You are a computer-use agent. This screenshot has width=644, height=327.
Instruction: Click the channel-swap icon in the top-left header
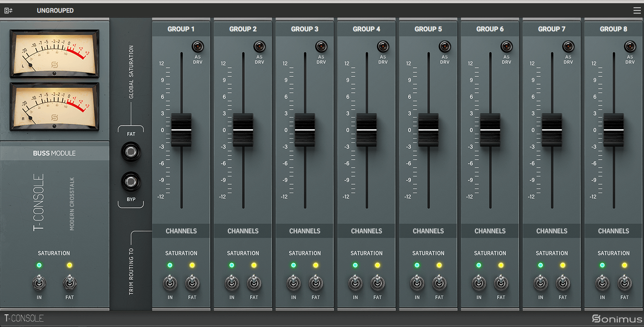click(x=8, y=10)
